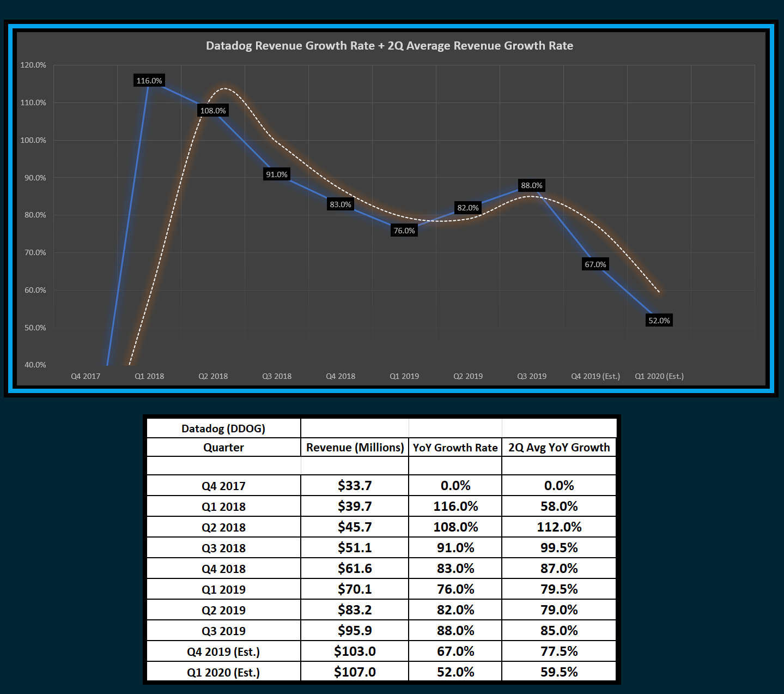The height and width of the screenshot is (694, 784).
Task: Click the 100.0% y-axis label
Action: pos(33,140)
